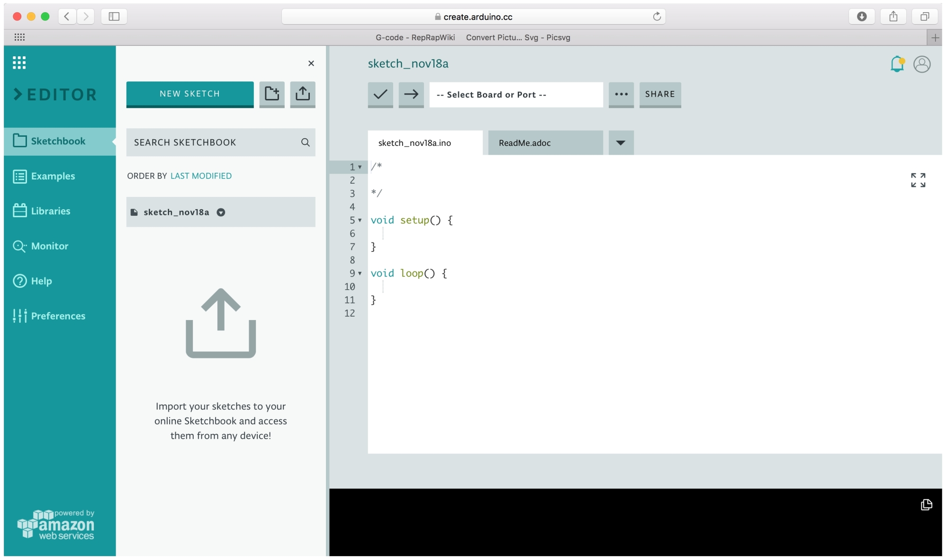Viewport: 947px width, 560px height.
Task: Copy console output to clipboard
Action: pos(926,505)
